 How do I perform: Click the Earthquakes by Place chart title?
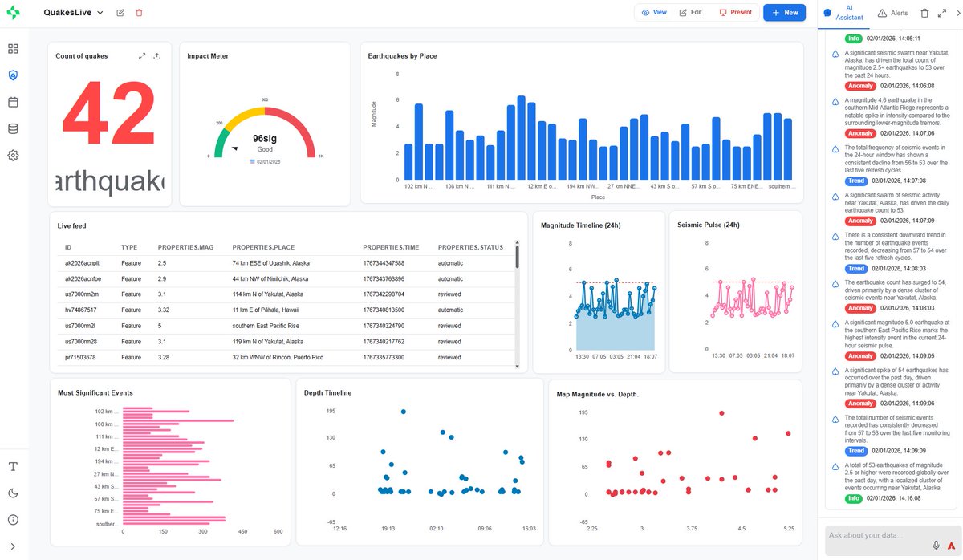coord(402,56)
